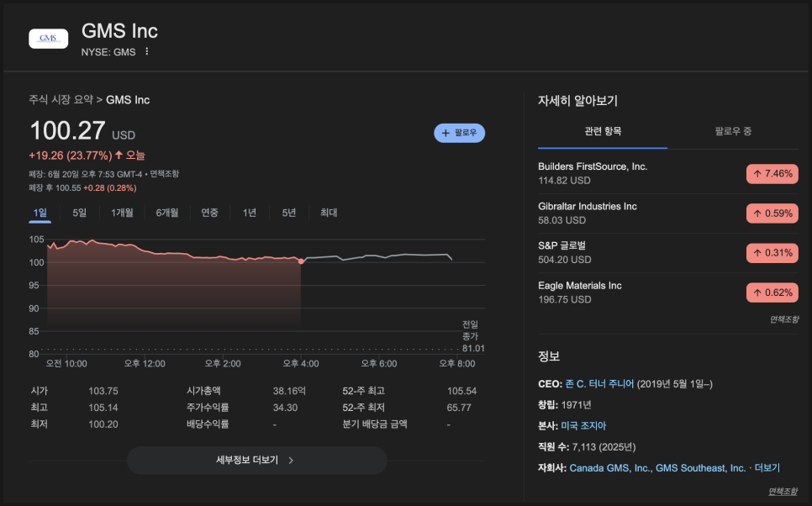Click the 0.59% change badge
The width and height of the screenshot is (812, 506).
pyautogui.click(x=772, y=213)
